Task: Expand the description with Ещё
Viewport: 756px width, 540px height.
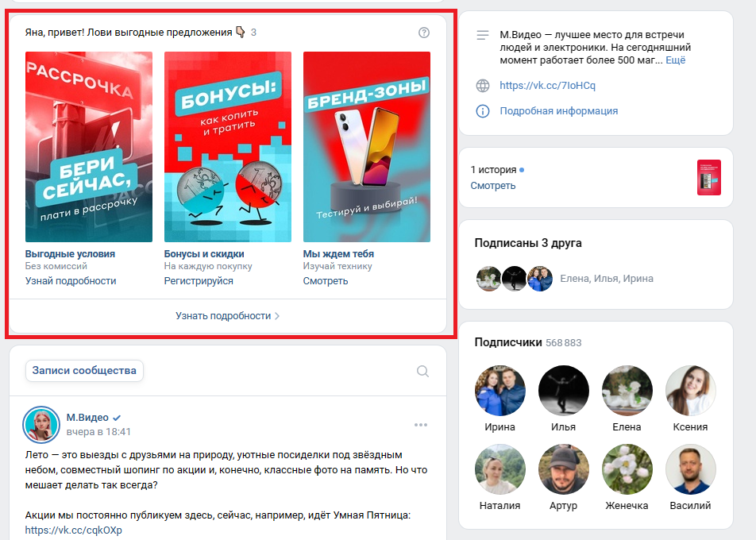Action: (x=676, y=60)
